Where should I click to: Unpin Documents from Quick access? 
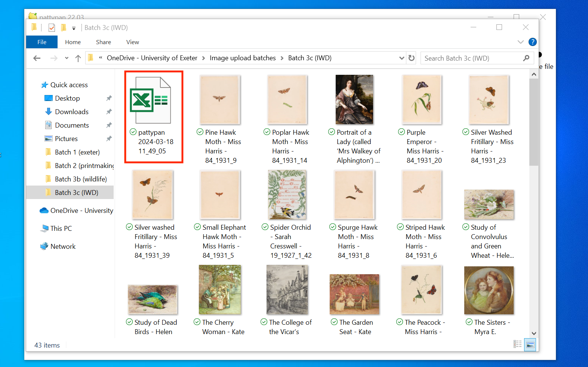coord(109,125)
